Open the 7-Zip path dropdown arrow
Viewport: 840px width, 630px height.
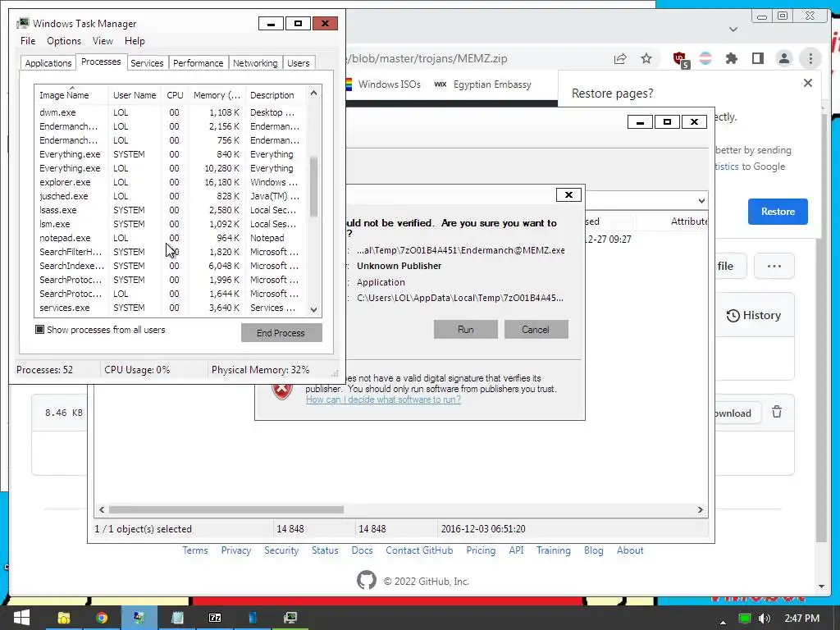(701, 201)
